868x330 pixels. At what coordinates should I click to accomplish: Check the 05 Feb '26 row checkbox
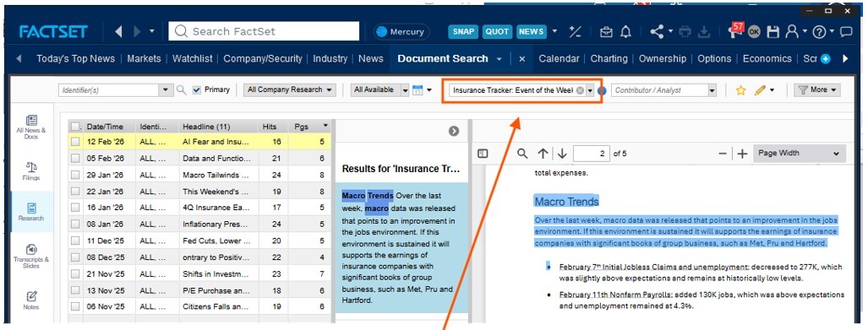pos(75,159)
